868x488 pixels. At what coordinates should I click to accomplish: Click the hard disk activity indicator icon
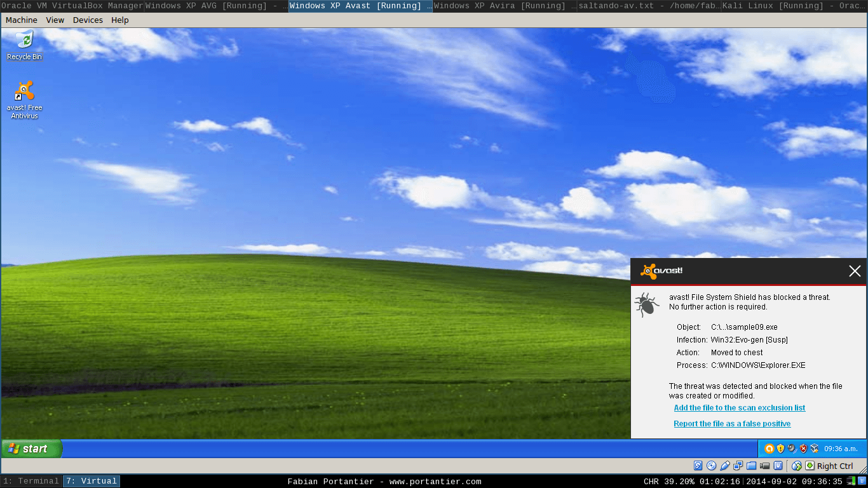[x=698, y=466]
